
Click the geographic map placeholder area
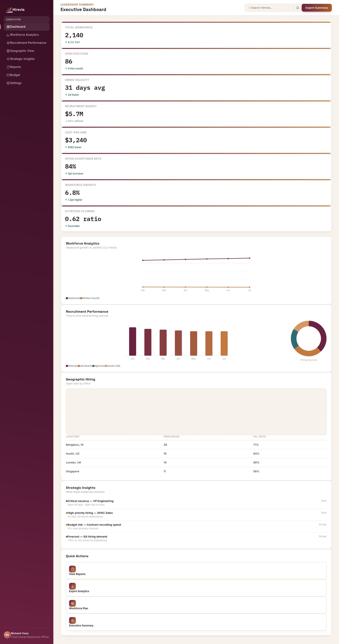196,412
